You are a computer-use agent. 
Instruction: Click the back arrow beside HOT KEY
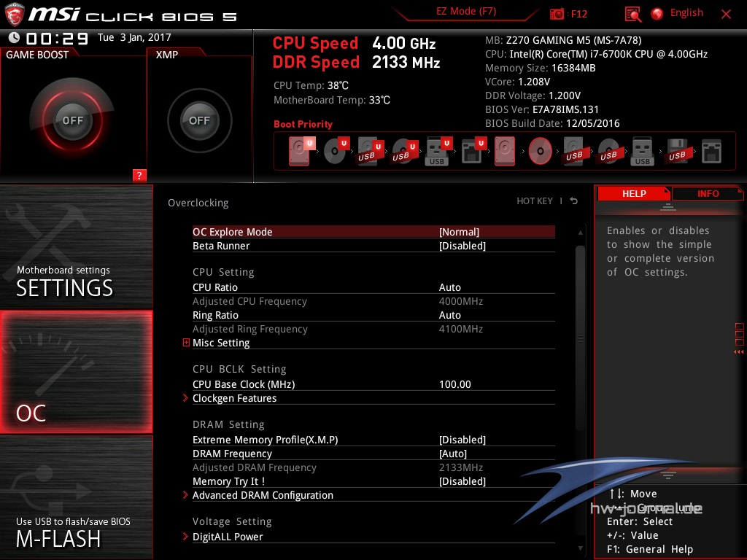[x=574, y=201]
